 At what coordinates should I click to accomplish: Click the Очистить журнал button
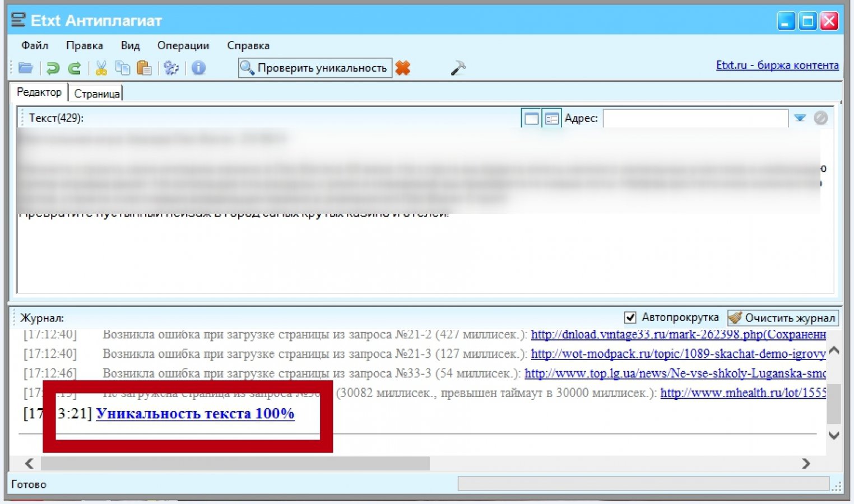pos(783,318)
